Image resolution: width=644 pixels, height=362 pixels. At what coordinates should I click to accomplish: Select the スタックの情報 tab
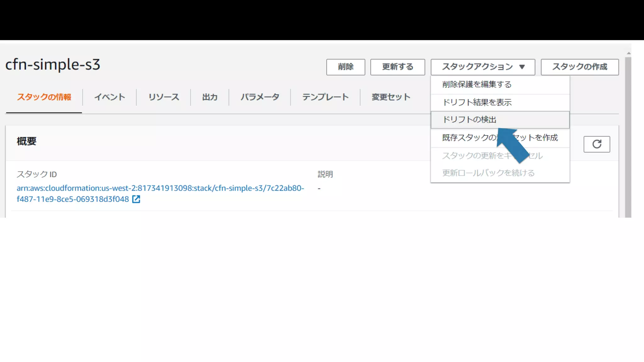(x=44, y=97)
